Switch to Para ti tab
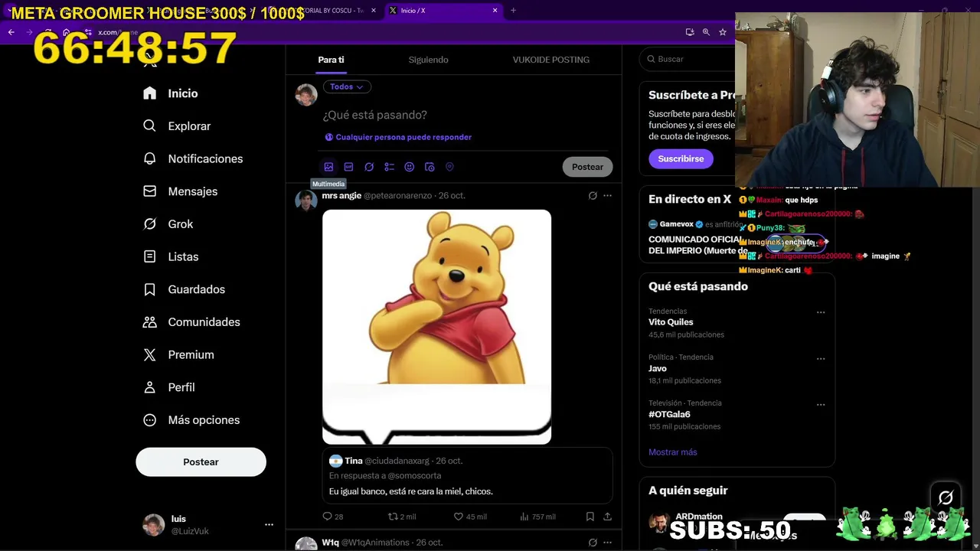The image size is (980, 551). [331, 60]
